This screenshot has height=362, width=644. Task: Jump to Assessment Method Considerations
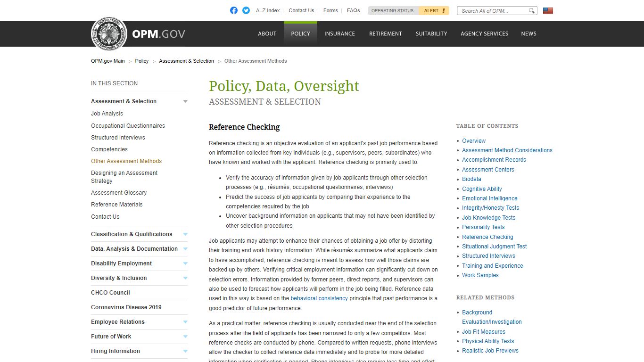point(507,150)
